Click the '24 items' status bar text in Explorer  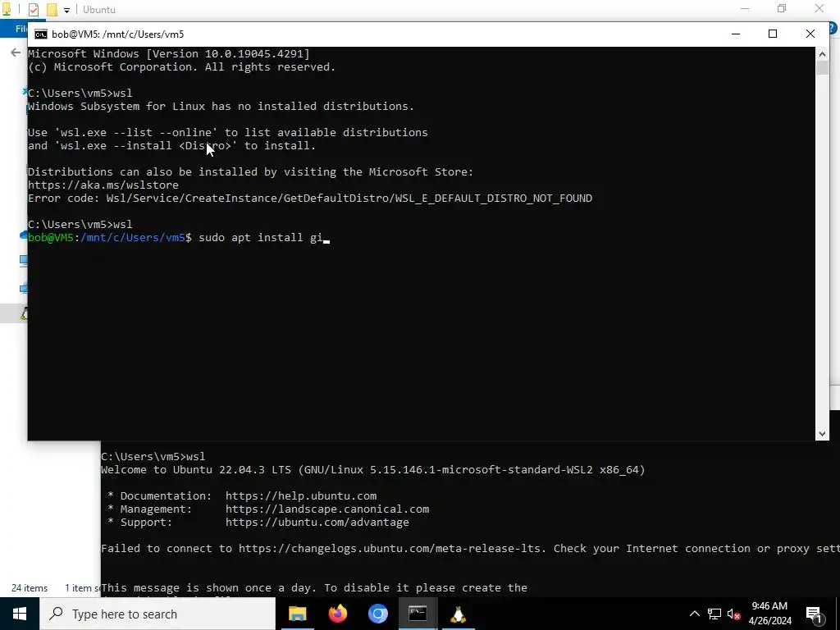click(x=30, y=588)
